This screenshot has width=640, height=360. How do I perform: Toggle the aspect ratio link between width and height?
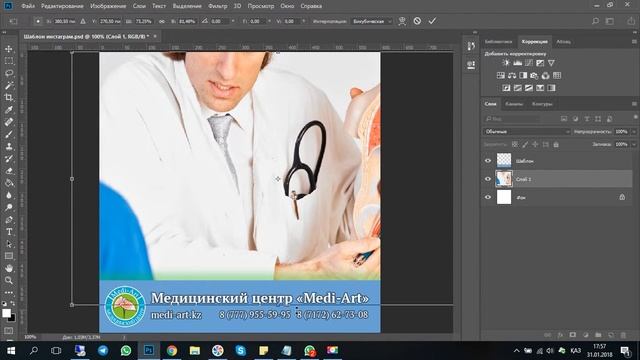[x=162, y=21]
